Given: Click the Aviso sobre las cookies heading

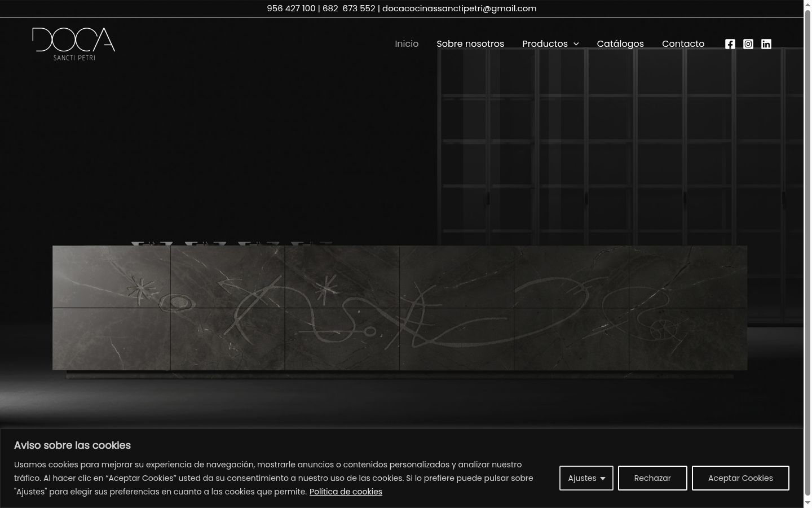Looking at the screenshot, I should point(72,445).
